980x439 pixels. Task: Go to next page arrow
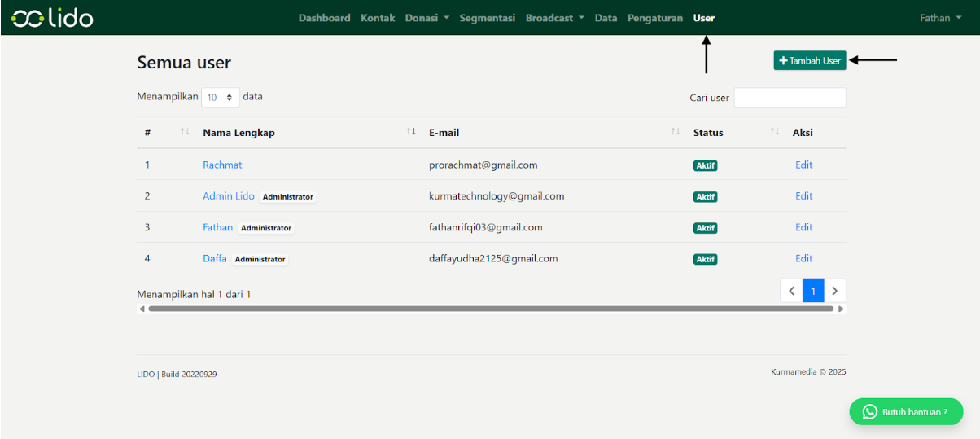[834, 291]
